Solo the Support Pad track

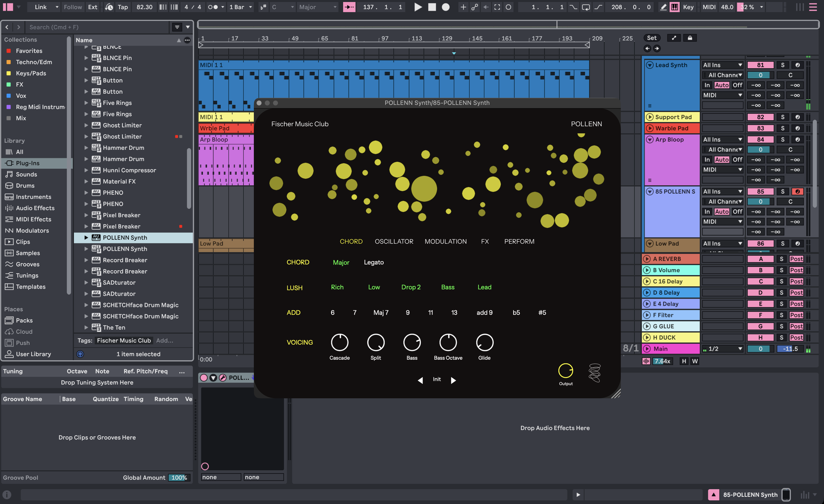click(x=782, y=117)
